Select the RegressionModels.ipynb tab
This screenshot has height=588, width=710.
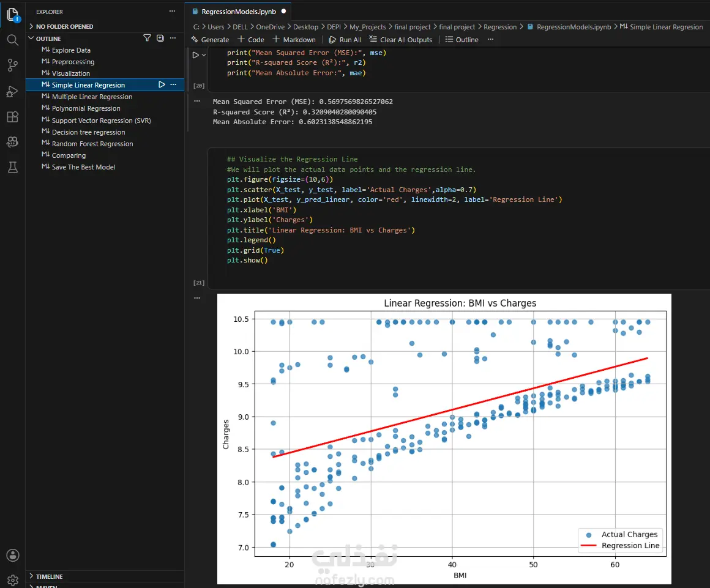tap(238, 11)
